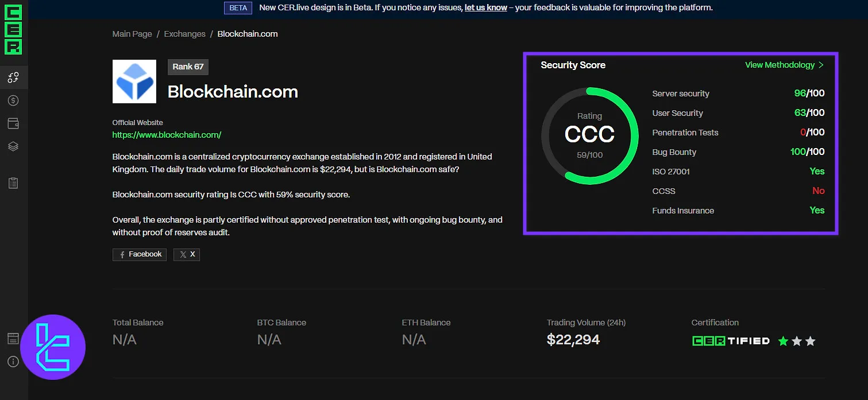Open the browser window icon in sidebar
This screenshot has width=868, height=400.
tap(13, 339)
